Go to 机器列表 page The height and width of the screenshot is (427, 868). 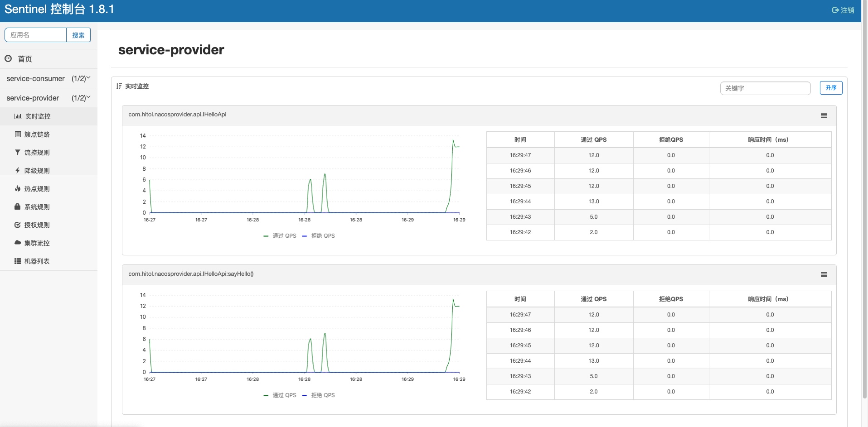click(37, 261)
